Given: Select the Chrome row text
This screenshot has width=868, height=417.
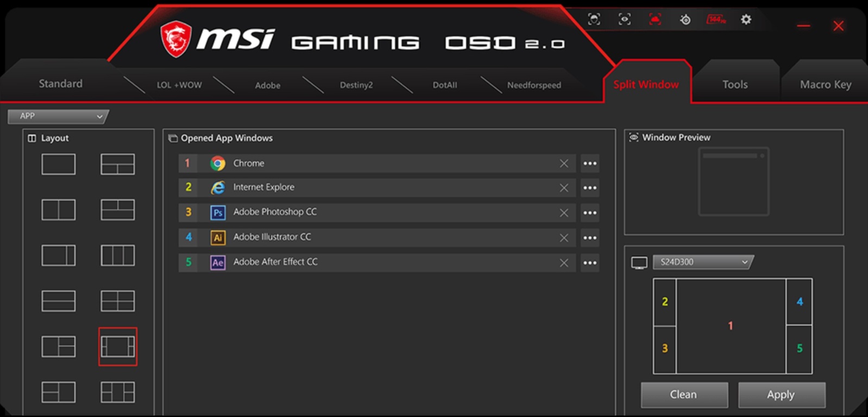Looking at the screenshot, I should pyautogui.click(x=249, y=163).
